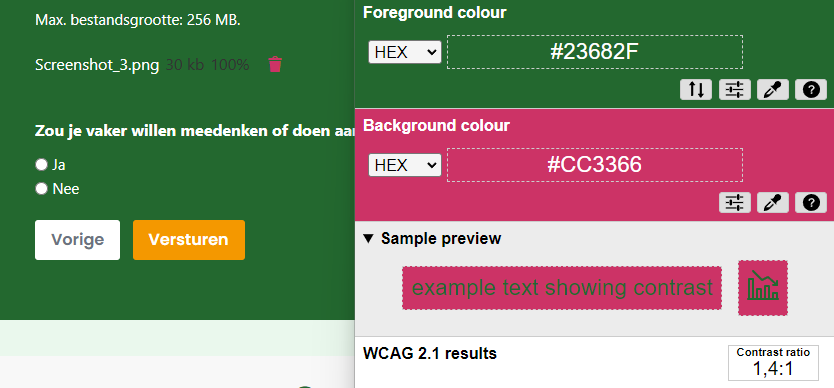Select the Nee radio button

[41, 189]
